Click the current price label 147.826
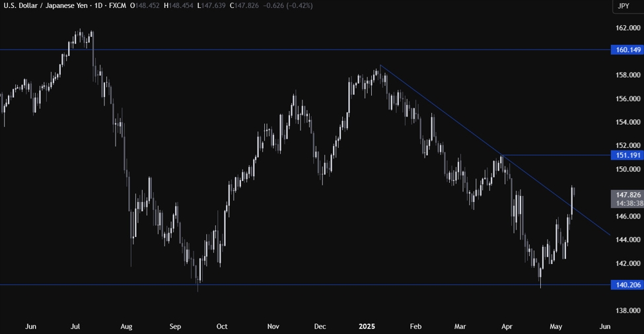 click(627, 195)
